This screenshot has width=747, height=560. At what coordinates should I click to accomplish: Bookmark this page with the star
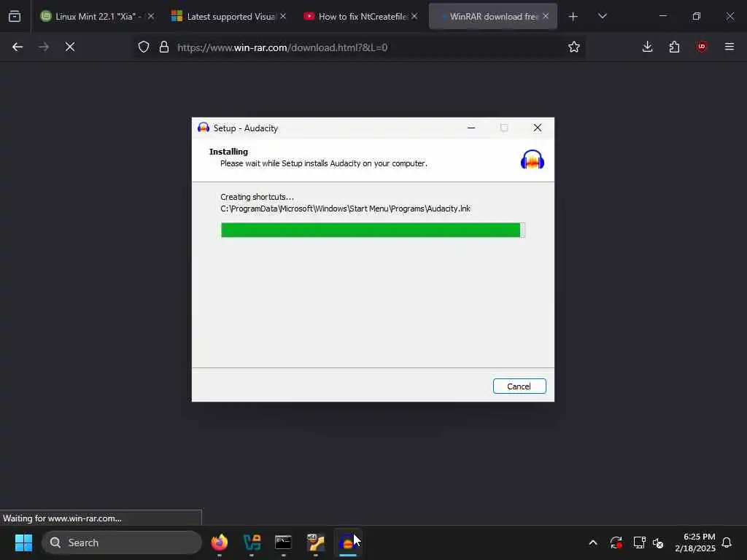point(574,47)
